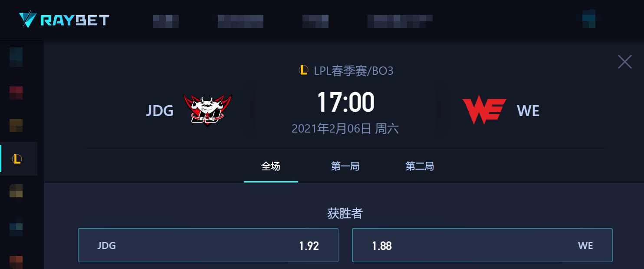Click the JDG team logo

click(207, 110)
